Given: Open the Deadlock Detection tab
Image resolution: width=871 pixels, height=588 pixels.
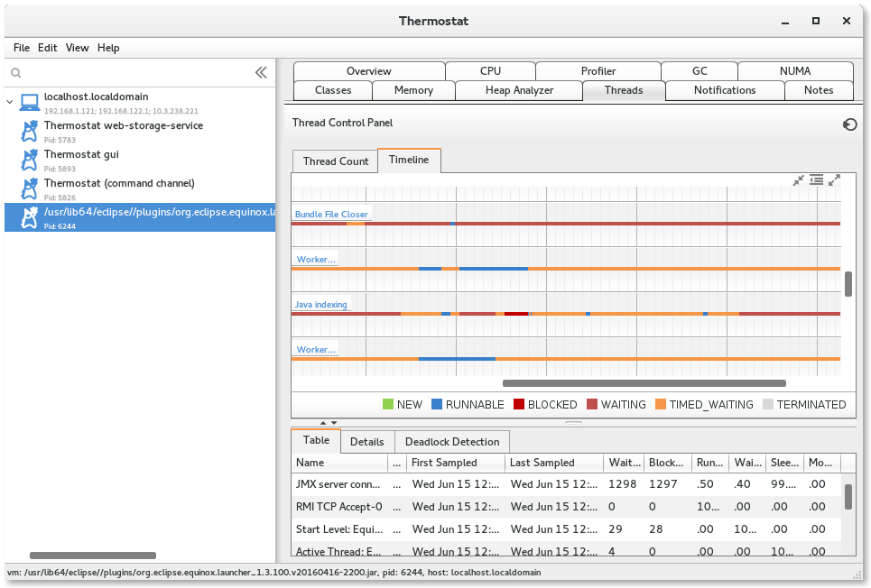Looking at the screenshot, I should point(451,442).
